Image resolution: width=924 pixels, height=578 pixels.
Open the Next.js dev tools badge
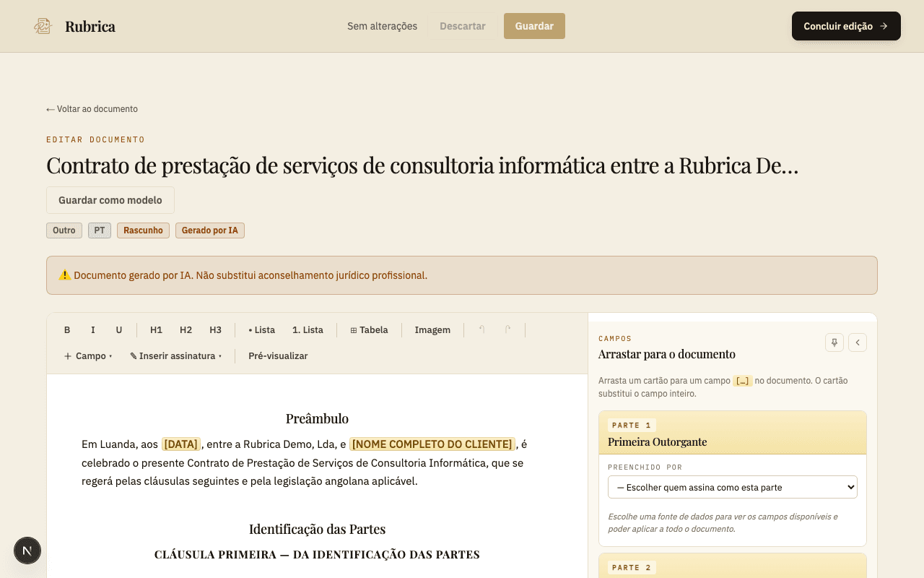(27, 551)
